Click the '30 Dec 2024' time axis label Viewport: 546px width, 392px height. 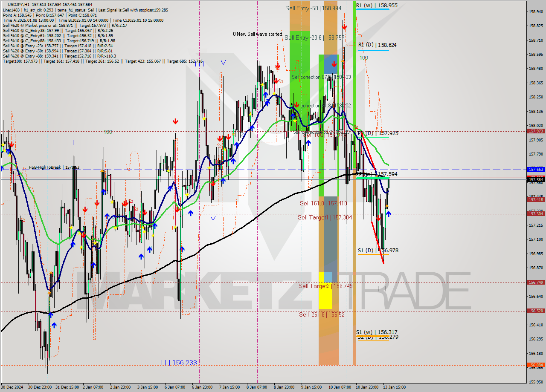pos(12,387)
